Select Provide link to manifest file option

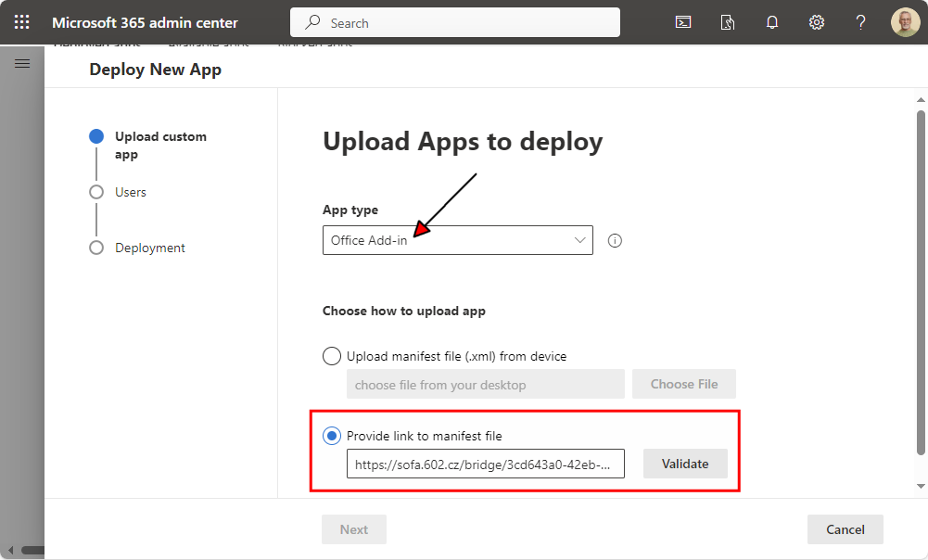[x=332, y=437]
